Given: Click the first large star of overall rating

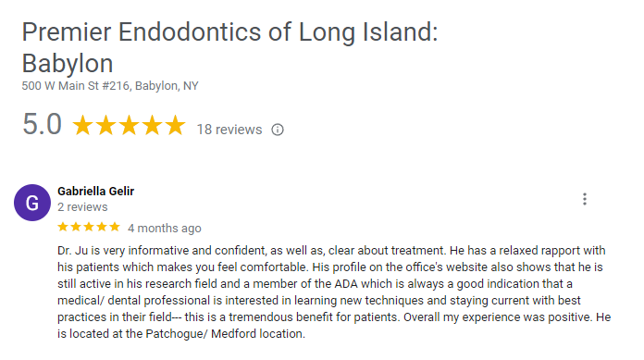Looking at the screenshot, I should tap(83, 125).
